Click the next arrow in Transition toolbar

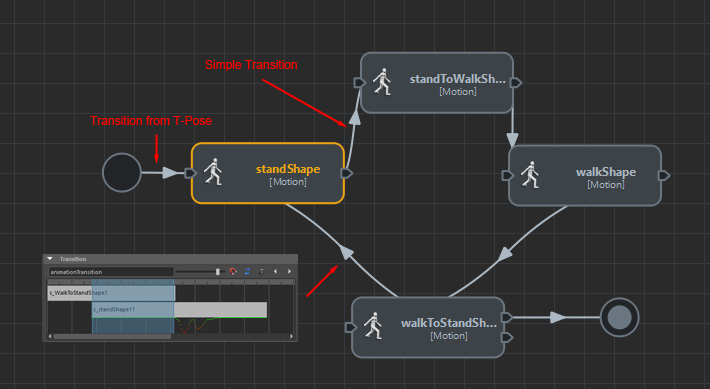point(289,271)
